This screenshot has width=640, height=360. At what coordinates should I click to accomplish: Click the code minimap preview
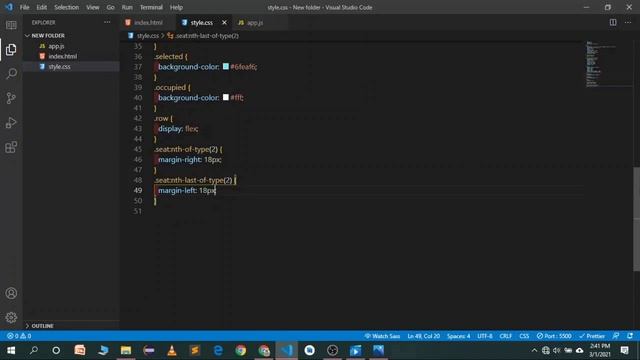coord(608,64)
